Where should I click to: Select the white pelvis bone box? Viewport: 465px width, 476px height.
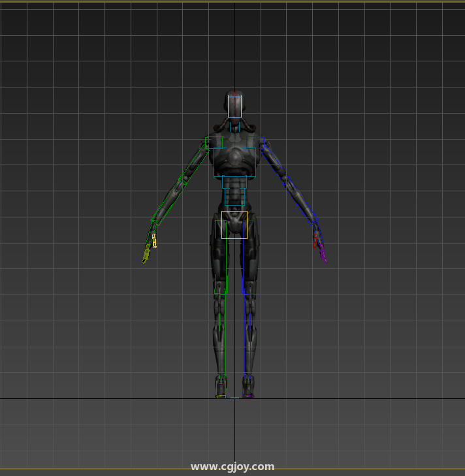(234, 225)
